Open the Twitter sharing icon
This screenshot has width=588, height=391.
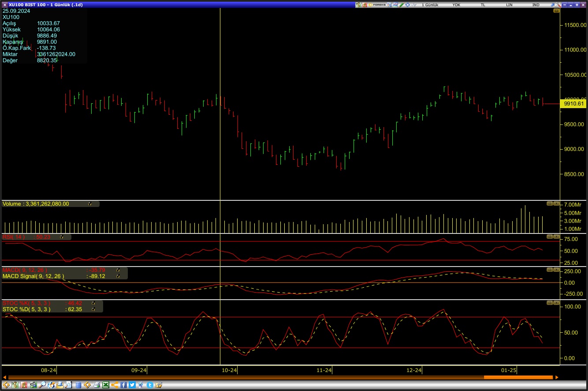(132, 384)
